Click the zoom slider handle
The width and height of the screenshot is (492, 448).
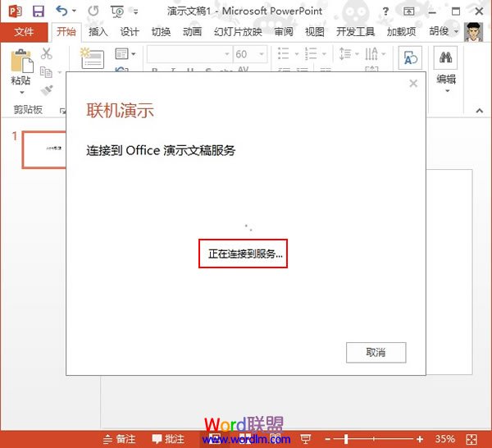[346, 439]
